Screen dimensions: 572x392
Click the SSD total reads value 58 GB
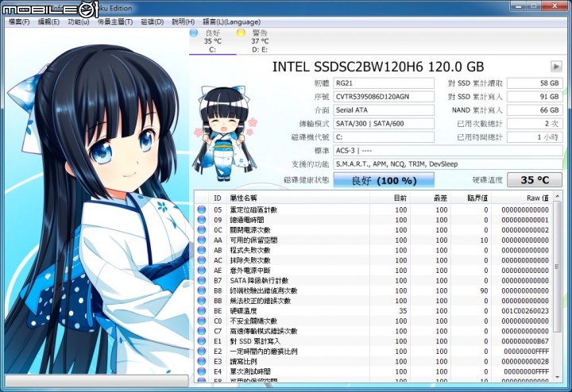click(535, 83)
